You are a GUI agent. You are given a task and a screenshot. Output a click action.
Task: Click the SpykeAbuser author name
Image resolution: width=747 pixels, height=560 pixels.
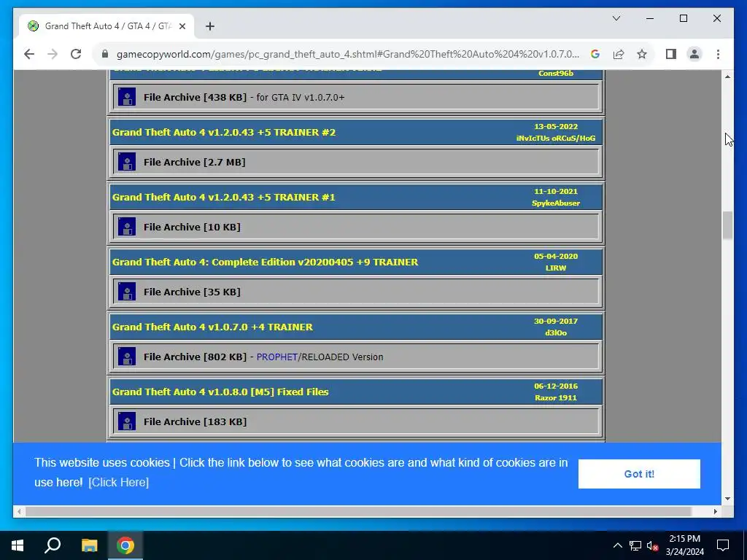(555, 203)
